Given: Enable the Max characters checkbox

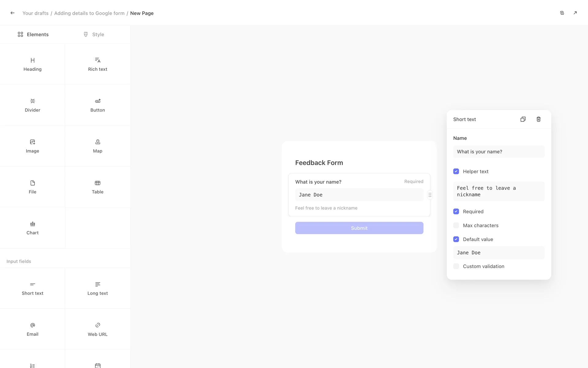Looking at the screenshot, I should (x=456, y=225).
